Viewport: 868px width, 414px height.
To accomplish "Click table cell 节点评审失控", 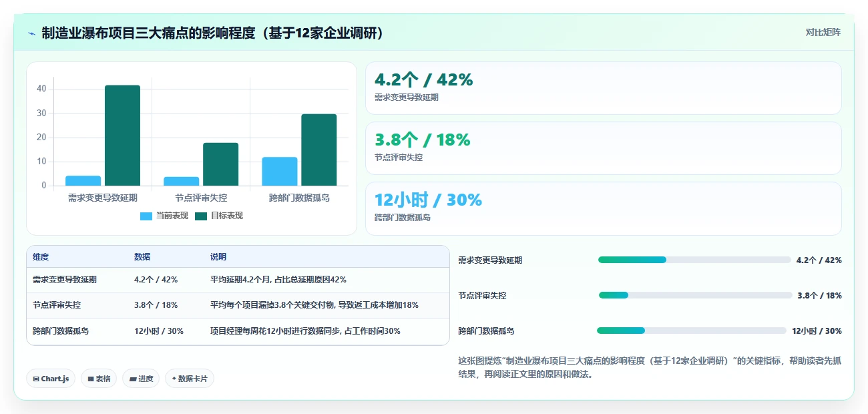I will [57, 305].
